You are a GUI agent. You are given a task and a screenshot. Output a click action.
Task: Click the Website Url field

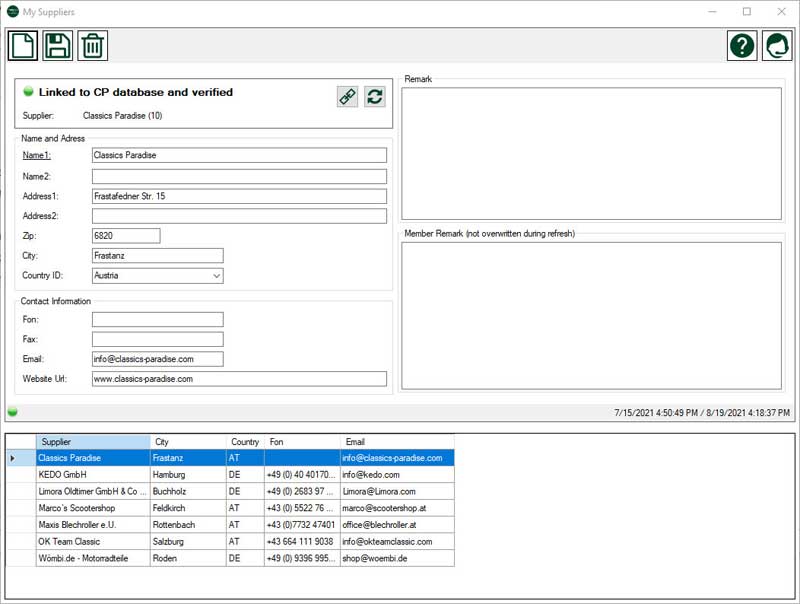tap(239, 379)
